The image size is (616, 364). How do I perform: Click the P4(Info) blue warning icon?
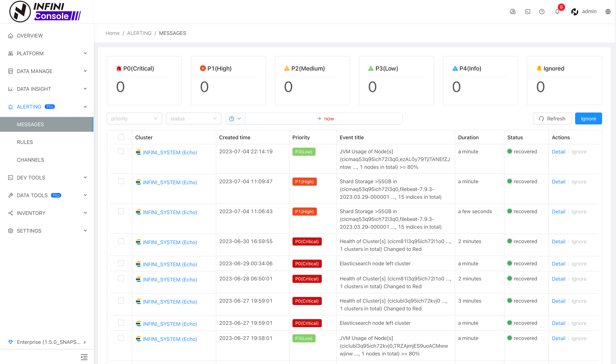(455, 68)
